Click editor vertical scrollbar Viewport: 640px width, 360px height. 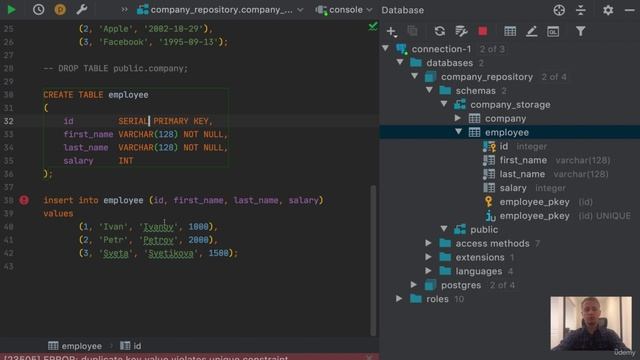373,260
